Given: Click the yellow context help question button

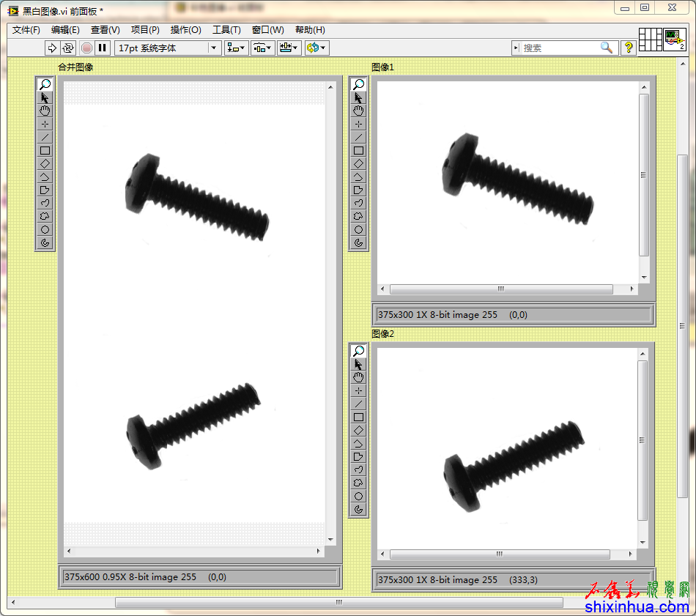Looking at the screenshot, I should pyautogui.click(x=628, y=48).
